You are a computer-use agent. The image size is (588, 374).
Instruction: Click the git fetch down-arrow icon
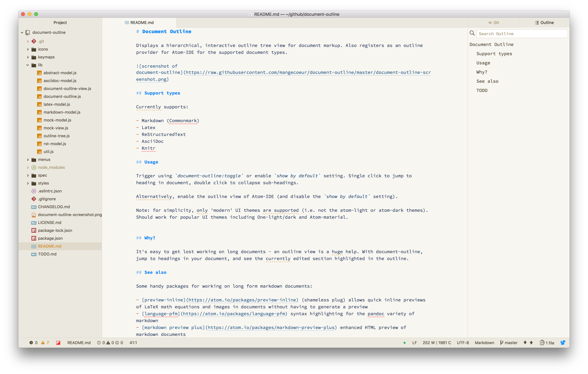click(525, 342)
